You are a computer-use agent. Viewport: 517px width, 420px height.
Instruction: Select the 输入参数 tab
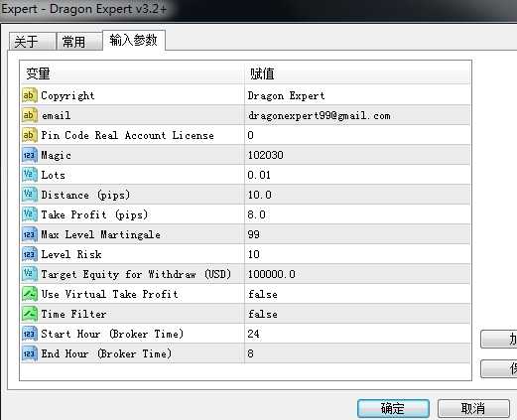(134, 41)
